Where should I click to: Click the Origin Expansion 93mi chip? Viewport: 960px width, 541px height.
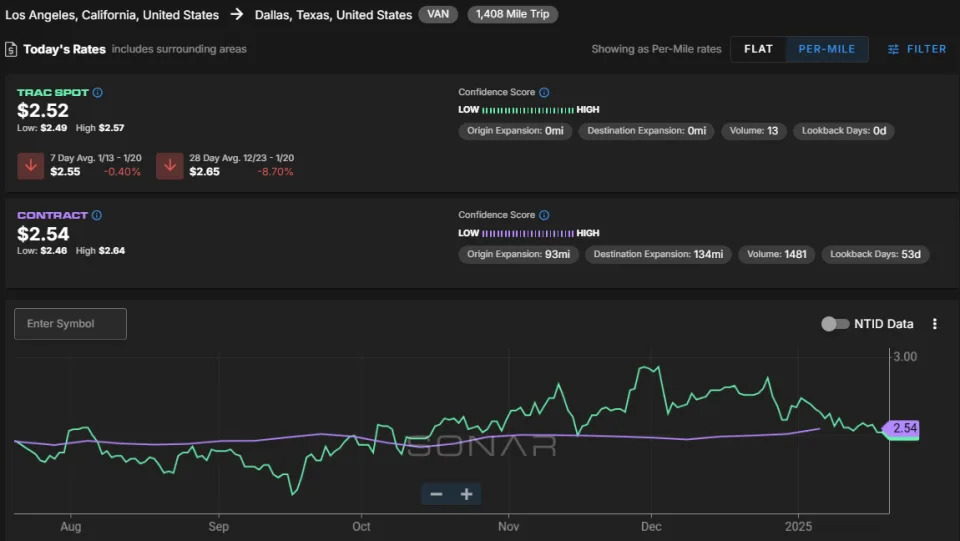click(519, 255)
